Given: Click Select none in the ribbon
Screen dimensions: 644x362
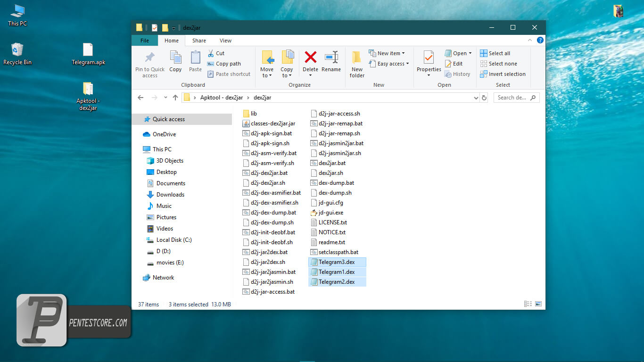Looking at the screenshot, I should point(498,64).
